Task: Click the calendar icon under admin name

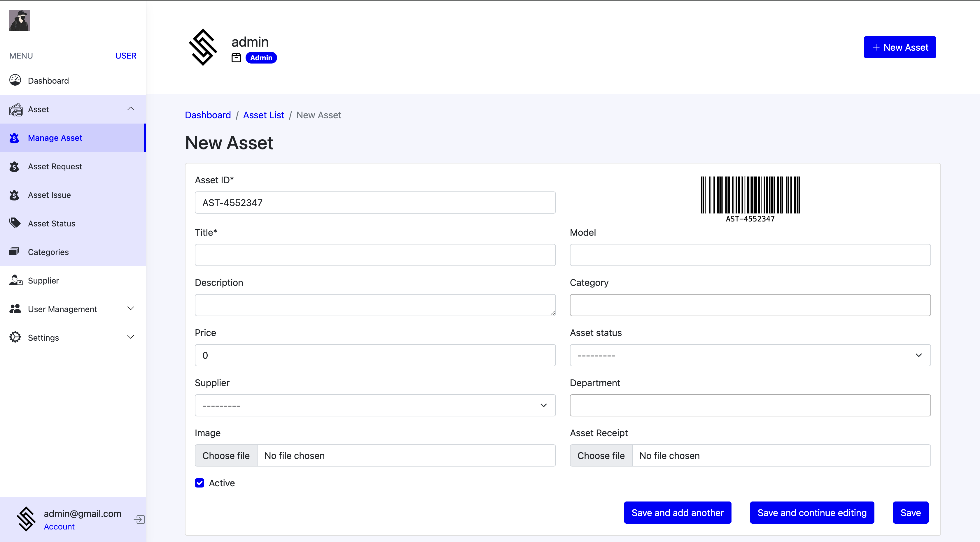Action: (x=236, y=58)
